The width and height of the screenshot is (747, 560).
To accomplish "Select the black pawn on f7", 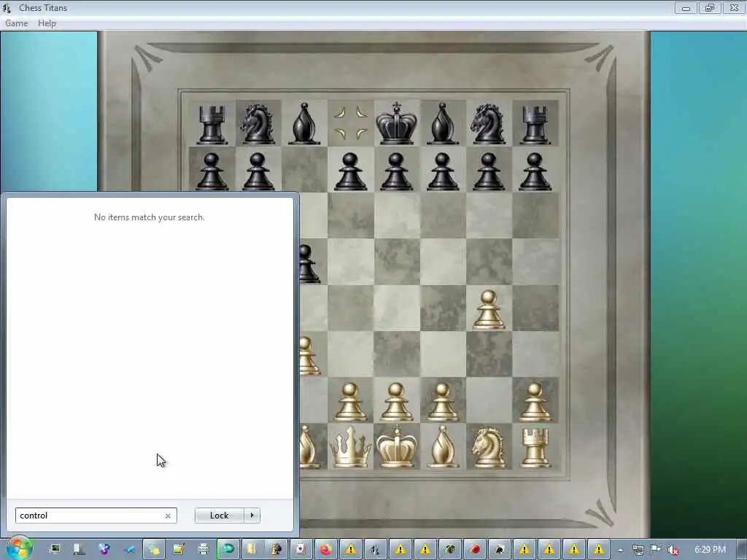I will click(443, 171).
